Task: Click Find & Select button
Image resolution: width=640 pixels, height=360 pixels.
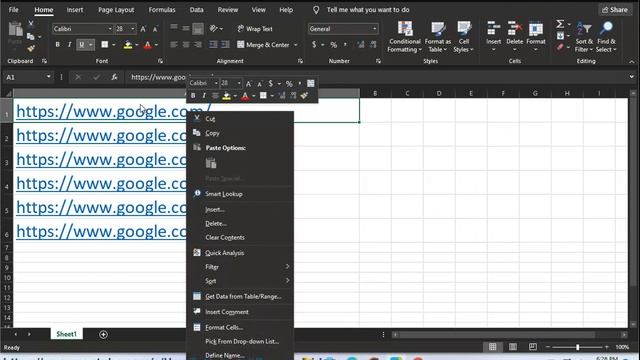Action: (x=606, y=37)
